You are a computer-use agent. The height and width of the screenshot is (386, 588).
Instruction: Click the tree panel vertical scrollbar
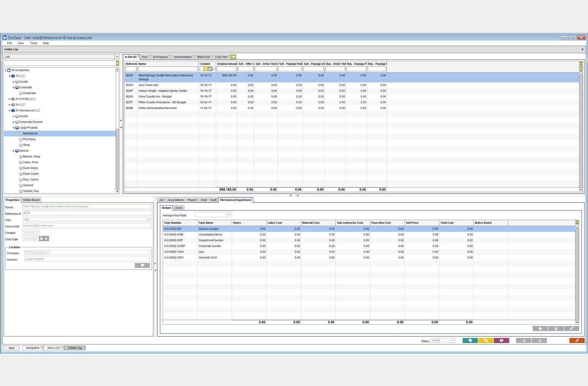[117, 130]
